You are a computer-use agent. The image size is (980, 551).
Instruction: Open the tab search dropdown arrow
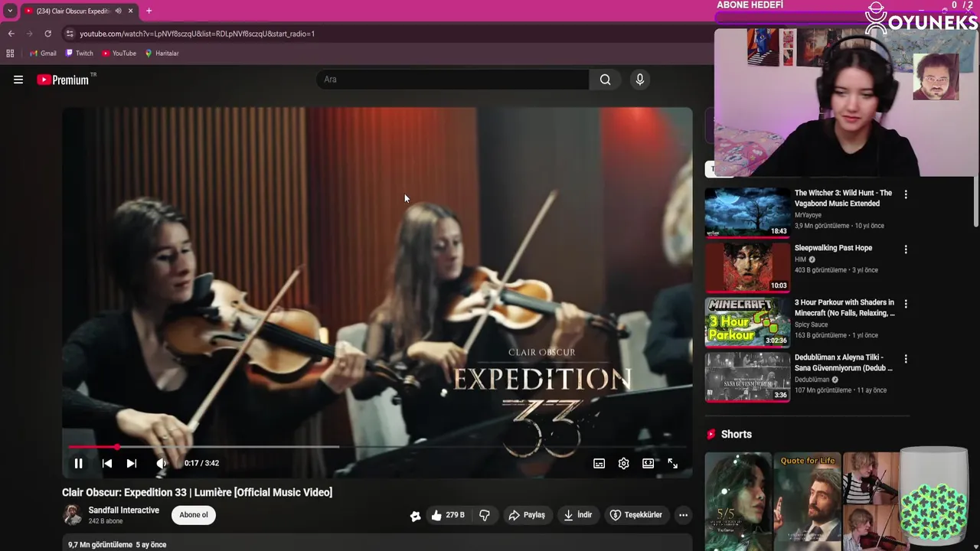pos(9,11)
